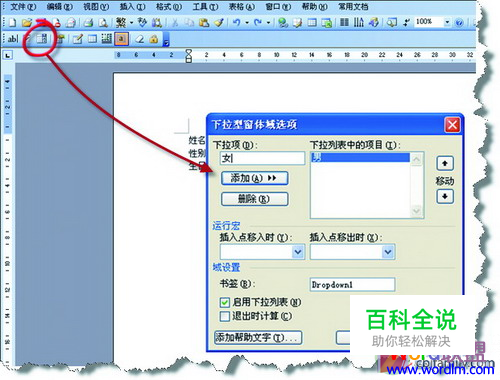The image size is (500, 380).
Task: Click the Open folder icon
Action: [x=26, y=23]
